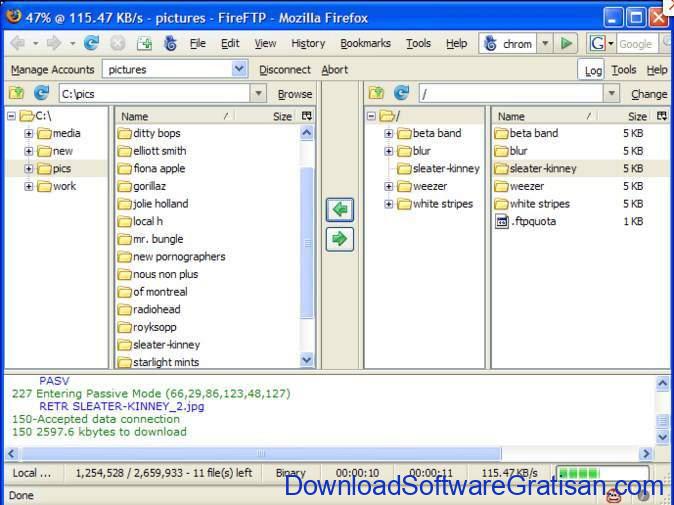Expand the pics folder in the local tree
Viewport: 674px width, 505px height.
point(28,168)
